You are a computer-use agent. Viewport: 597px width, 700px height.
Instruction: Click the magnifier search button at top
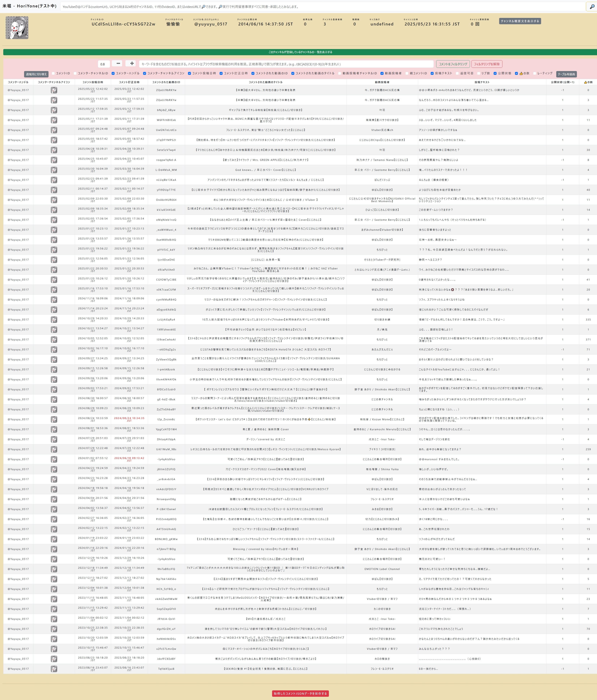coord(592,7)
